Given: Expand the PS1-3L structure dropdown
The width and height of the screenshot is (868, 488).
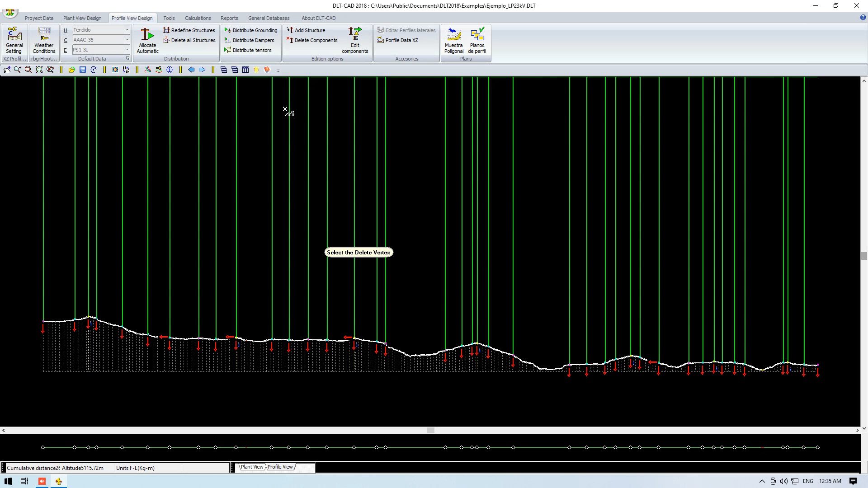Looking at the screenshot, I should 127,50.
